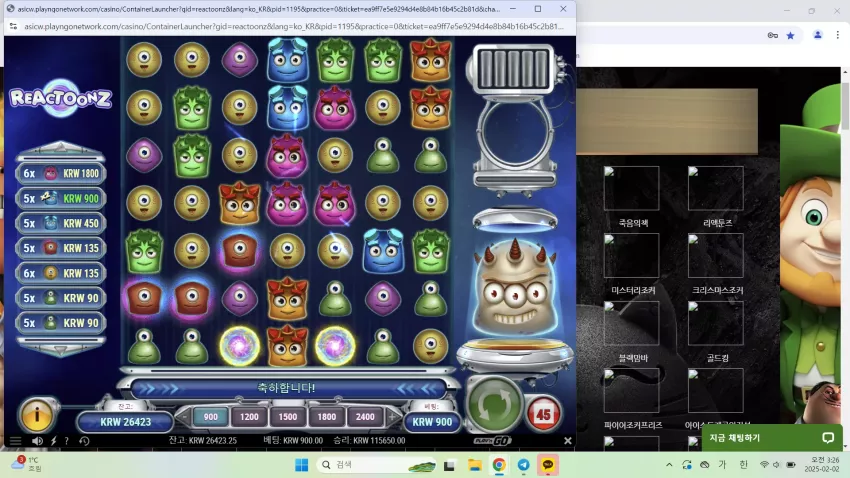
Task: Open the 파이어조커프리즈 game thumbnail
Action: click(632, 391)
